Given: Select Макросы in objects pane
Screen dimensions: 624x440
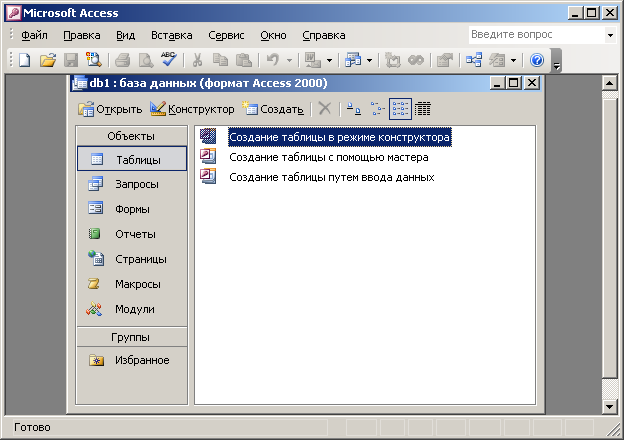Looking at the screenshot, I should coord(132,284).
